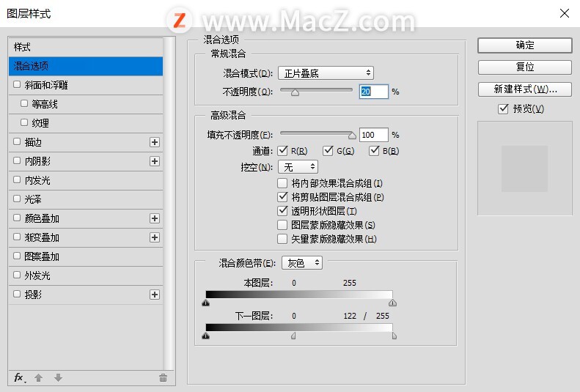Check 将内部效果混合成组
This screenshot has width=580, height=392.
(x=282, y=183)
